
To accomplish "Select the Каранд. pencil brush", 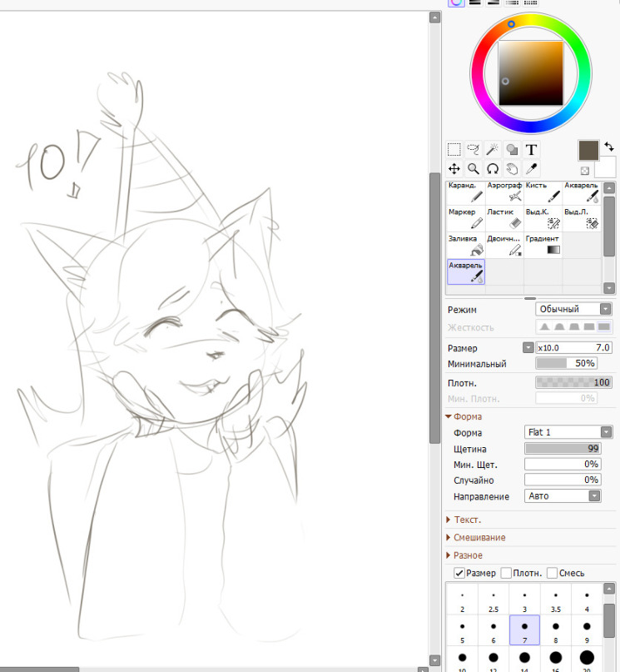I will click(x=466, y=192).
